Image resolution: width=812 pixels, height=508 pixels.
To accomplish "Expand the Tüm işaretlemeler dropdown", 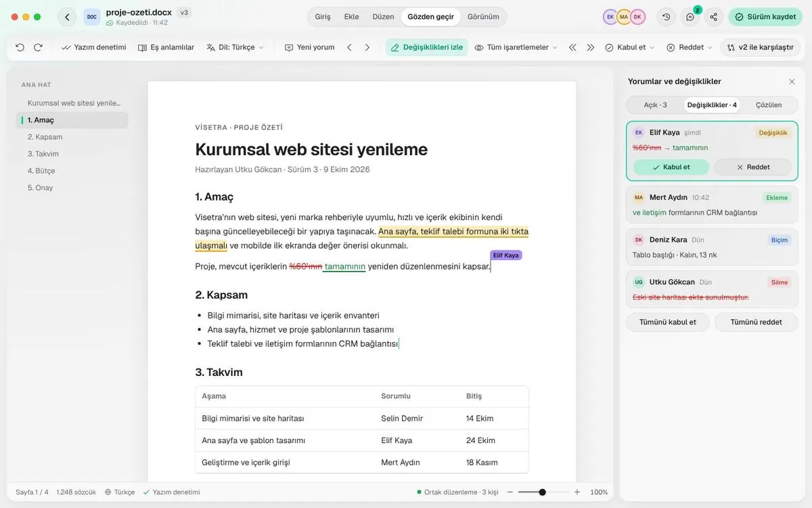I will coord(516,47).
